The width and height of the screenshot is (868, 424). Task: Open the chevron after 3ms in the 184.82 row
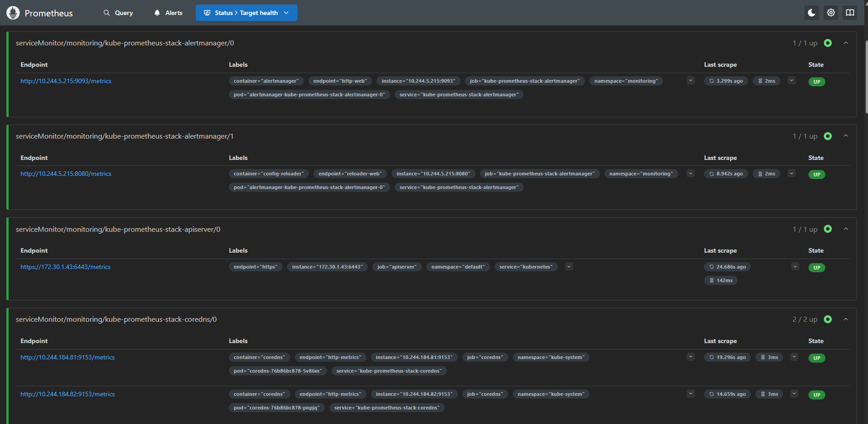click(x=794, y=394)
